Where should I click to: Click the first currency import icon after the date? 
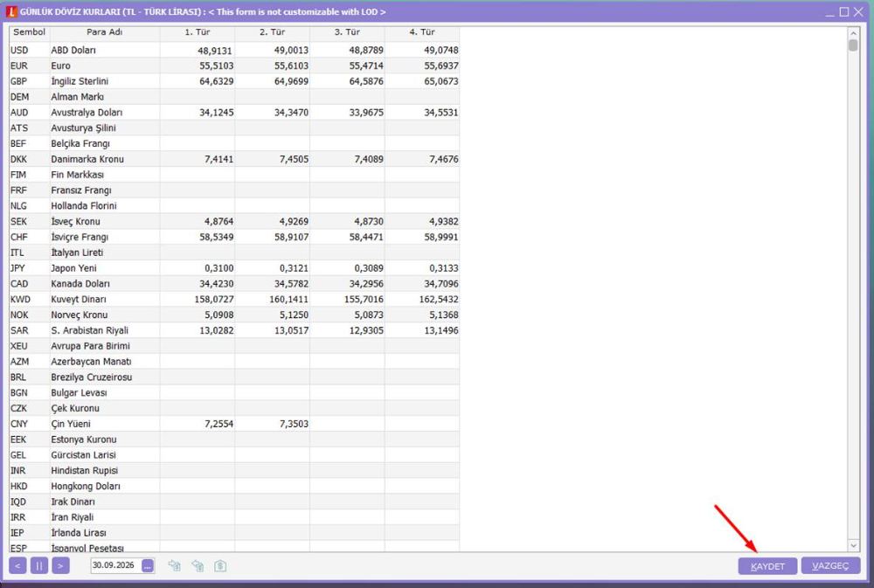pyautogui.click(x=175, y=565)
